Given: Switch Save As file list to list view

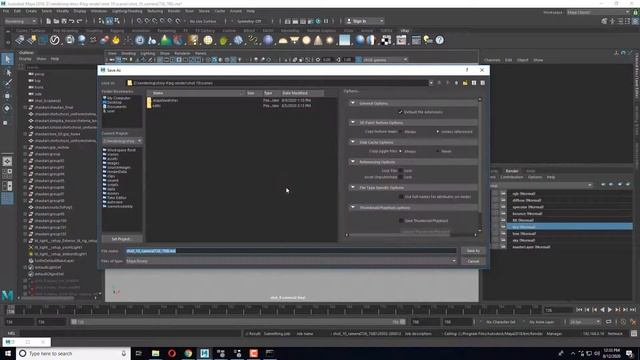Looking at the screenshot, I should (x=474, y=83).
